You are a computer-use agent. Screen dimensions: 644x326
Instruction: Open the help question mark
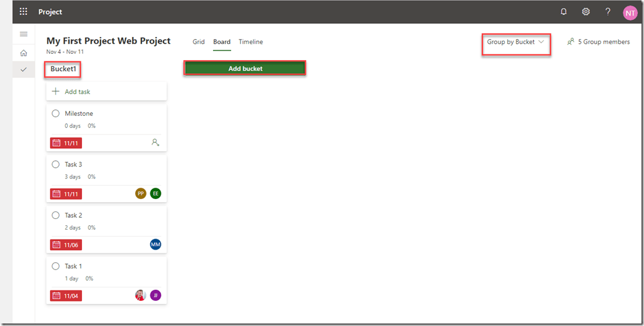tap(608, 12)
